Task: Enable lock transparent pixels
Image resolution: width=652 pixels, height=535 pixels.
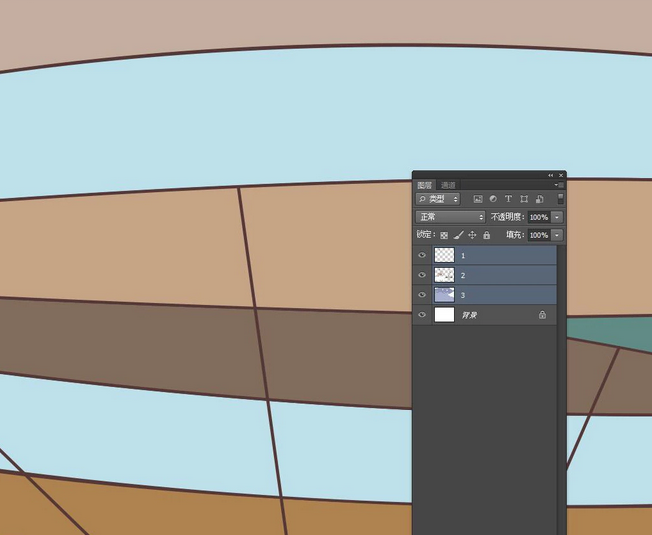Action: (x=444, y=235)
